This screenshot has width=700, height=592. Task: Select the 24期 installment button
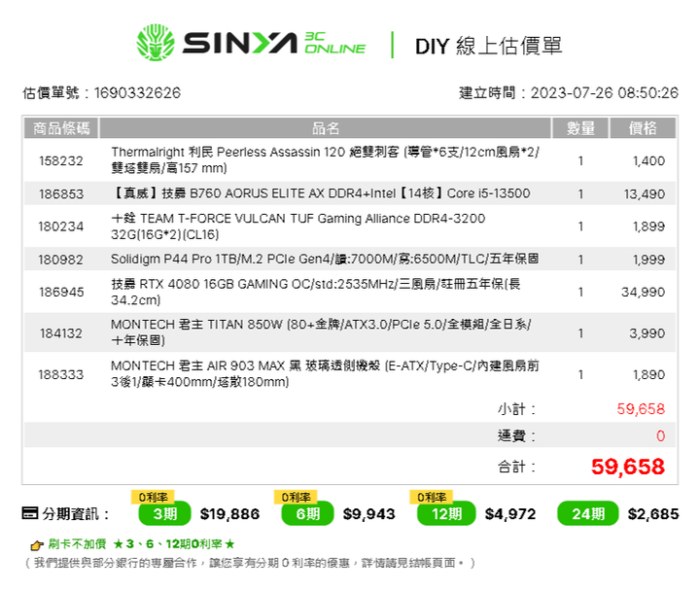[x=588, y=514]
